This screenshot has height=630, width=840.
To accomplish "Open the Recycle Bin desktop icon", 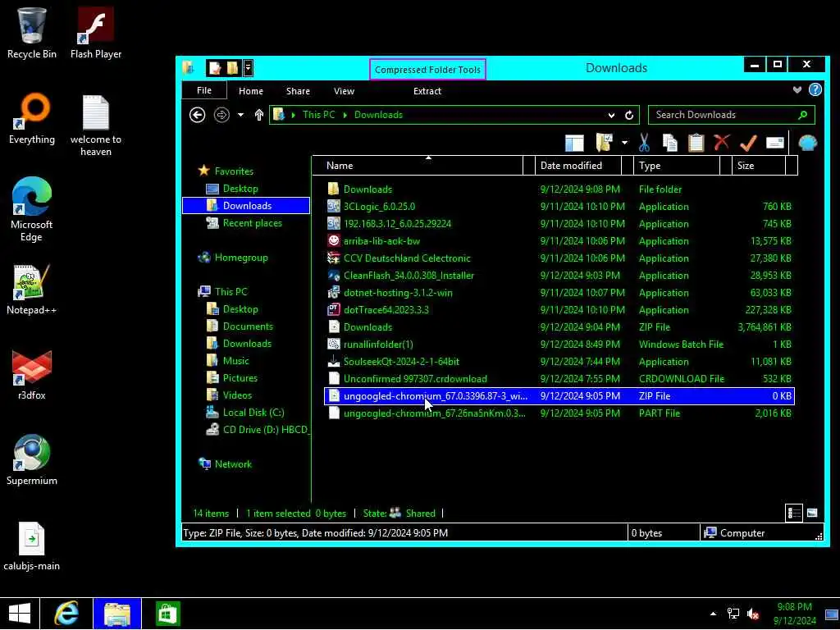I will pyautogui.click(x=32, y=33).
